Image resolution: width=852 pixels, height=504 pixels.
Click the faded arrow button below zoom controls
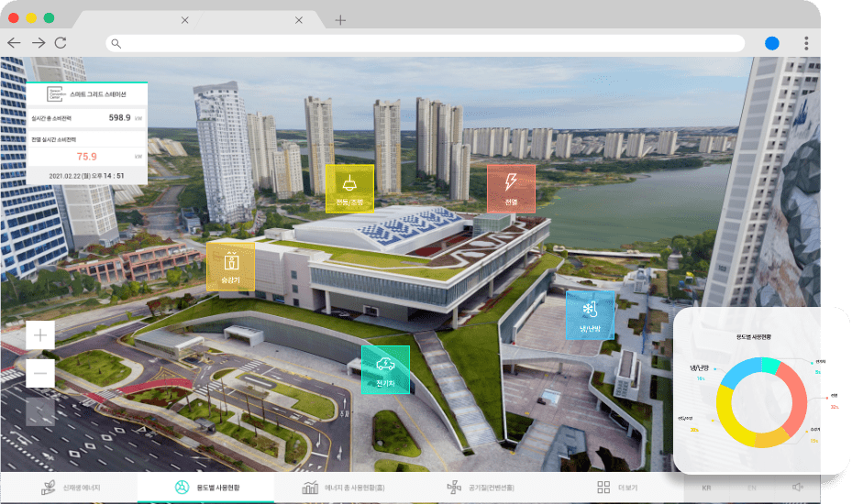(40, 411)
